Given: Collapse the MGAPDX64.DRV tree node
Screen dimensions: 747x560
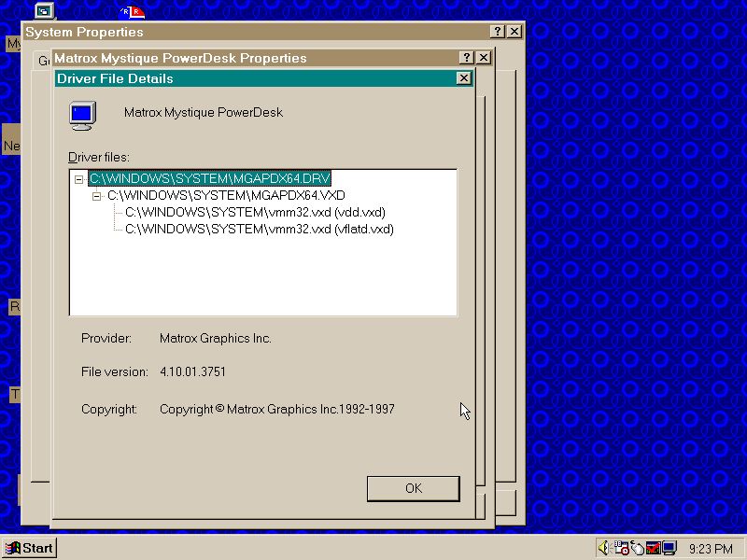Looking at the screenshot, I should 79,178.
